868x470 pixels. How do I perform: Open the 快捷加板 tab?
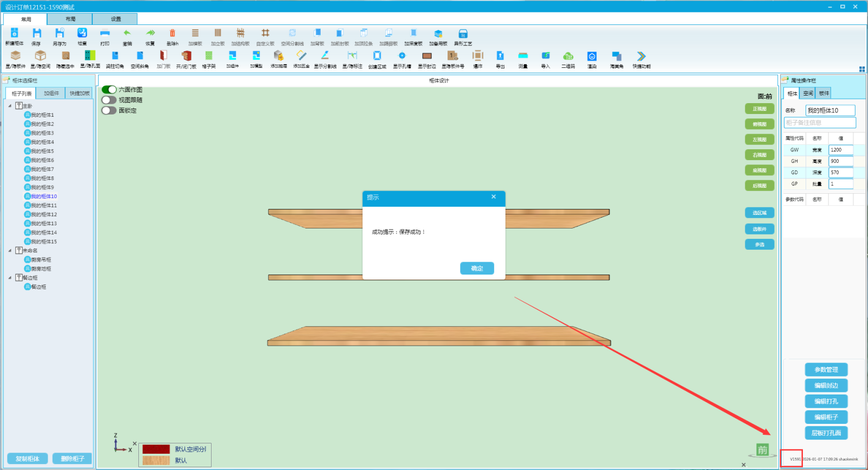tap(79, 93)
